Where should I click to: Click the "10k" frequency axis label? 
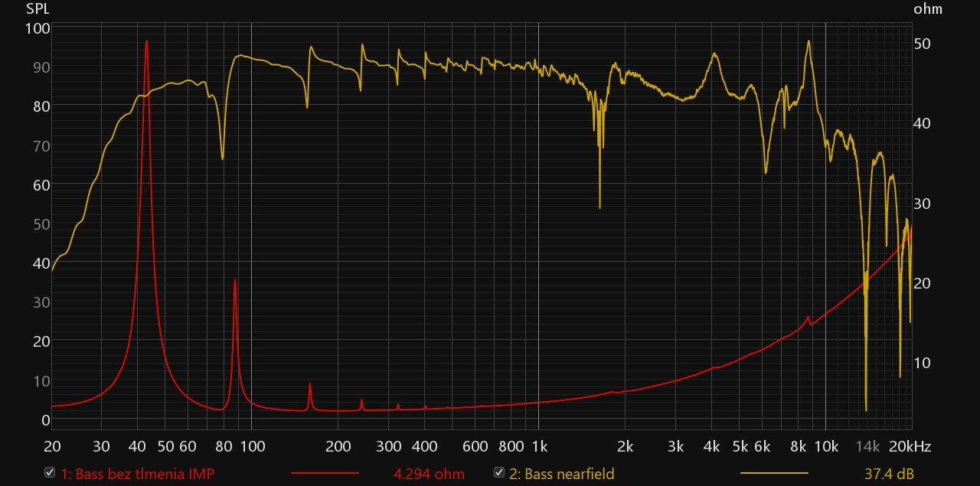pyautogui.click(x=825, y=446)
